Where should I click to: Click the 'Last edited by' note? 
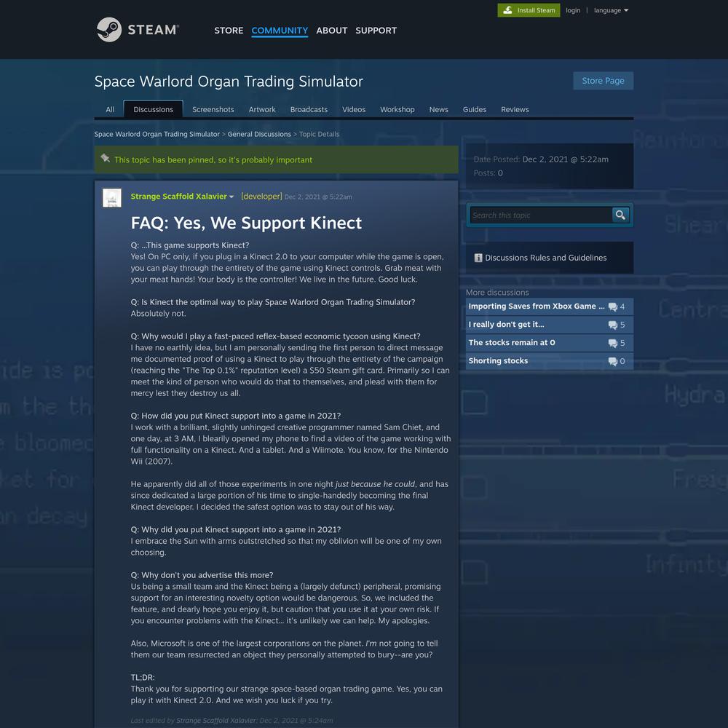coord(232,721)
